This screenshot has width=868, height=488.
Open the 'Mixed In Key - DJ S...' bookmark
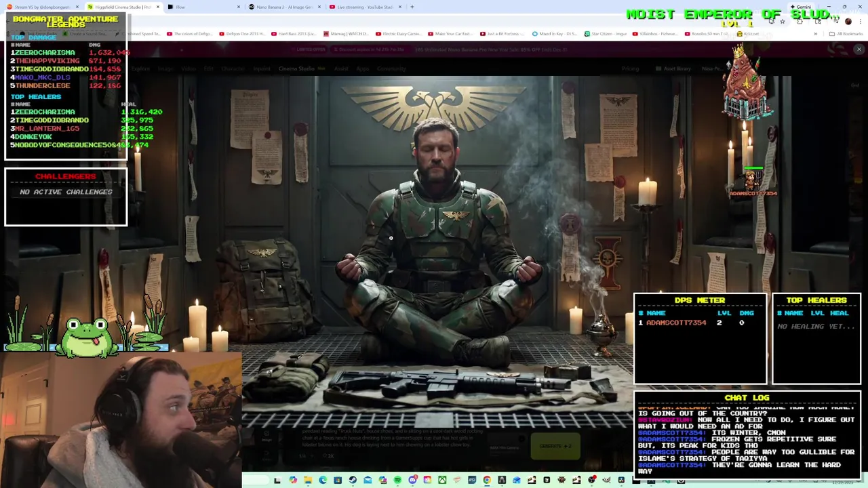click(555, 34)
